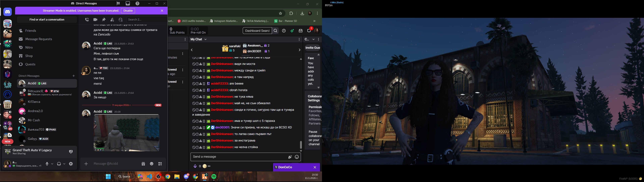The image size is (644, 182).
Task: Click scroll-down arrow in Favorites panel
Action: pos(318,88)
